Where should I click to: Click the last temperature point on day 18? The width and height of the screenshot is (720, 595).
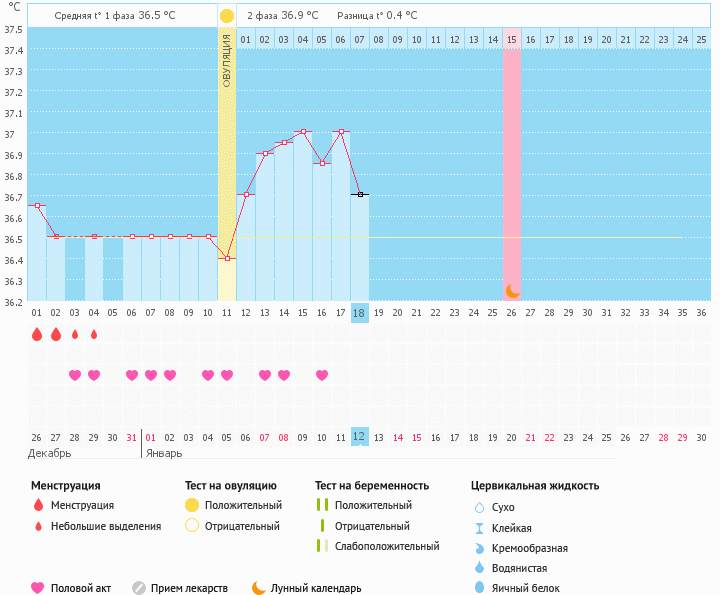tap(360, 194)
